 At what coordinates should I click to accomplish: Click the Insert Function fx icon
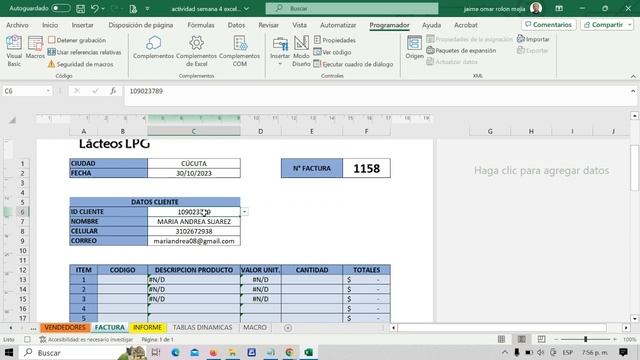[113, 91]
